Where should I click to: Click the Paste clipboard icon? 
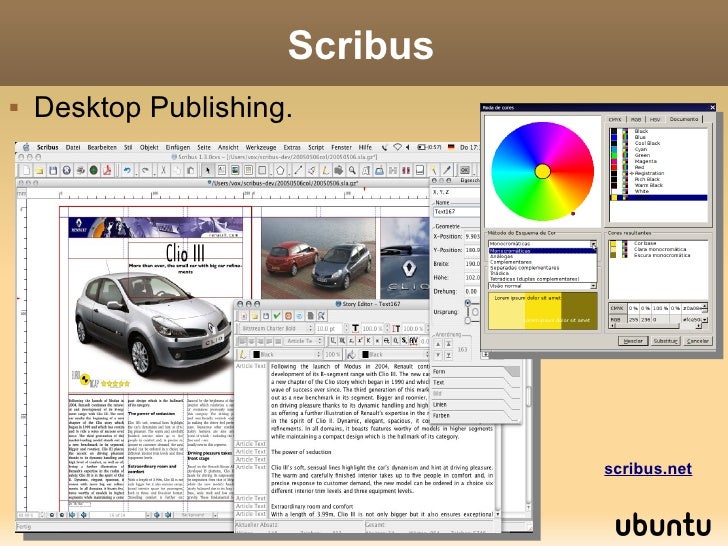pyautogui.click(x=190, y=170)
